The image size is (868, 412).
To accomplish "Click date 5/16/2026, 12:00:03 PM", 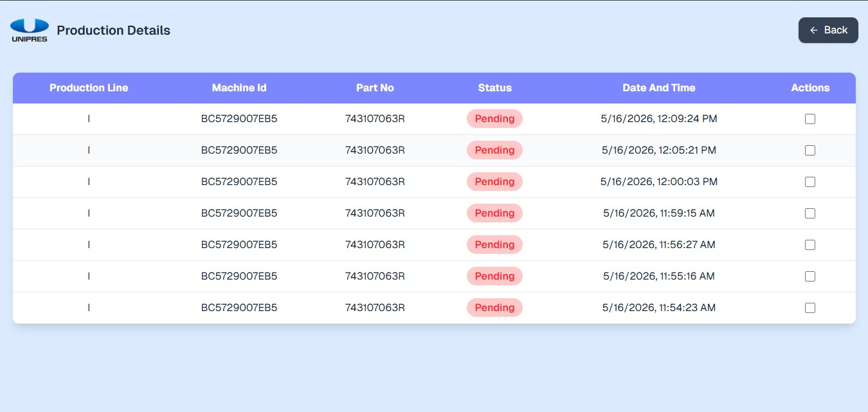I will [x=659, y=182].
